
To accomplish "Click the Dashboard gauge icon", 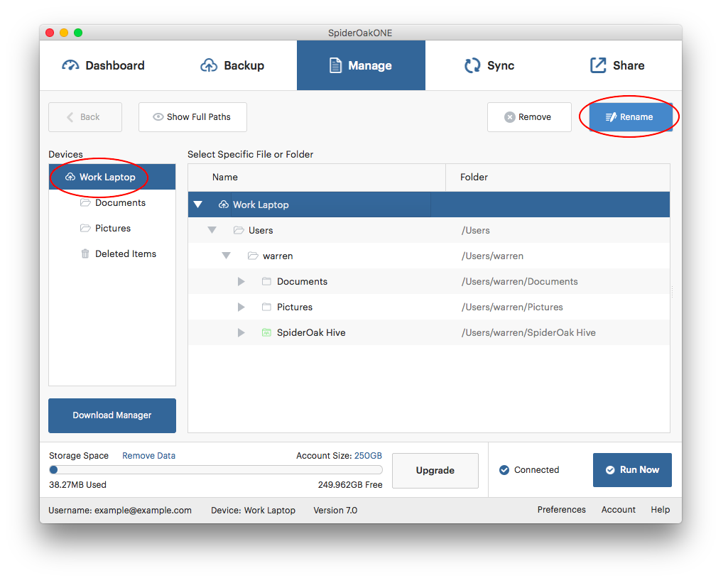I will coord(70,65).
